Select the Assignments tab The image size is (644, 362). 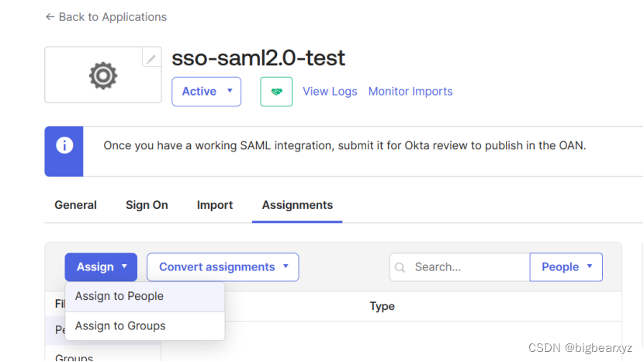click(x=297, y=205)
